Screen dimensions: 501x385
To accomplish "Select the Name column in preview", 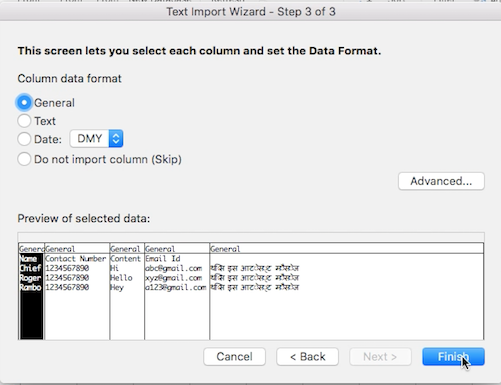I will coord(31,292).
